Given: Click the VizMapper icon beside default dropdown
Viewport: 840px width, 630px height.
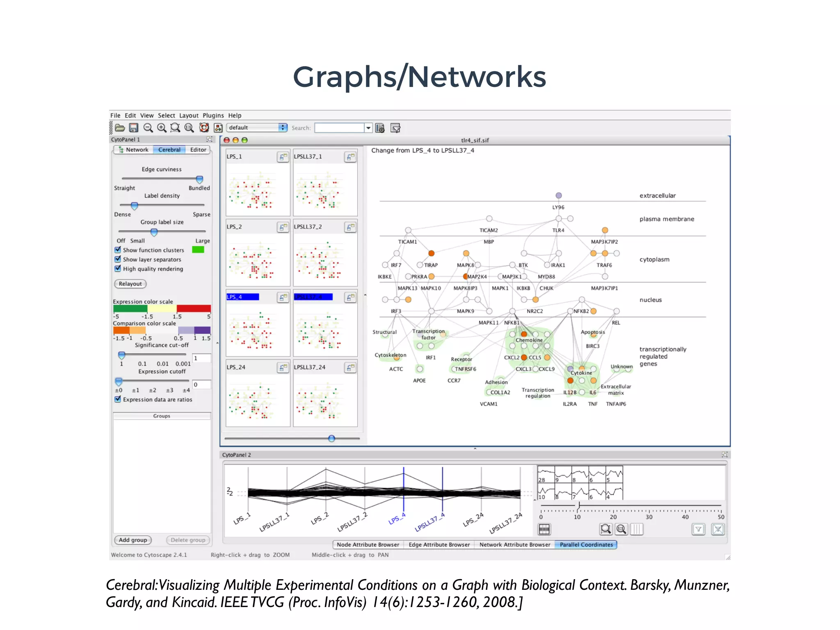Looking at the screenshot, I should 218,128.
